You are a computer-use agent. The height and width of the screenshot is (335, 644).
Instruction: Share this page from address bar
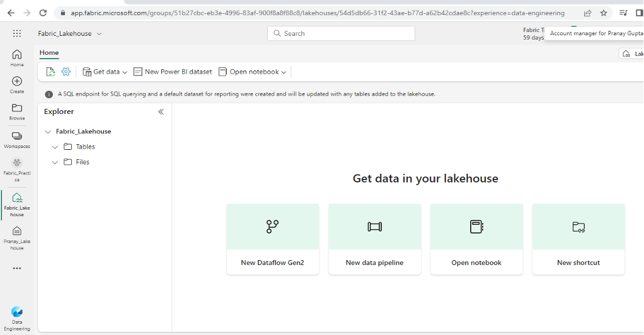point(588,13)
